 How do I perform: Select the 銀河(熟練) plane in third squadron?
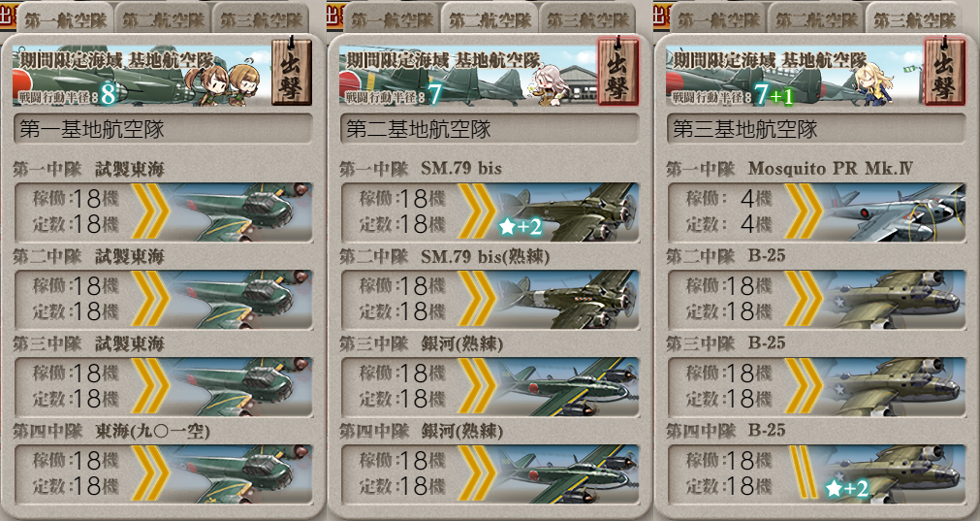click(x=568, y=386)
